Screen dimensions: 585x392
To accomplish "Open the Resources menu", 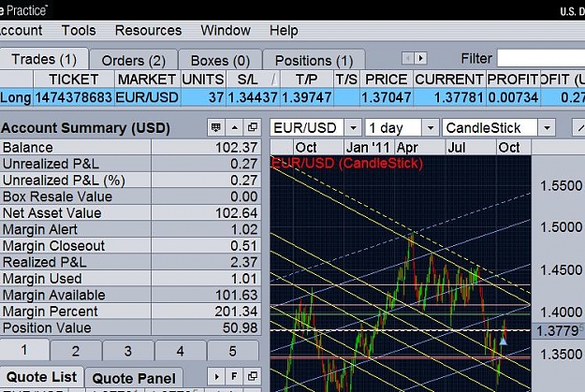I will (x=148, y=30).
